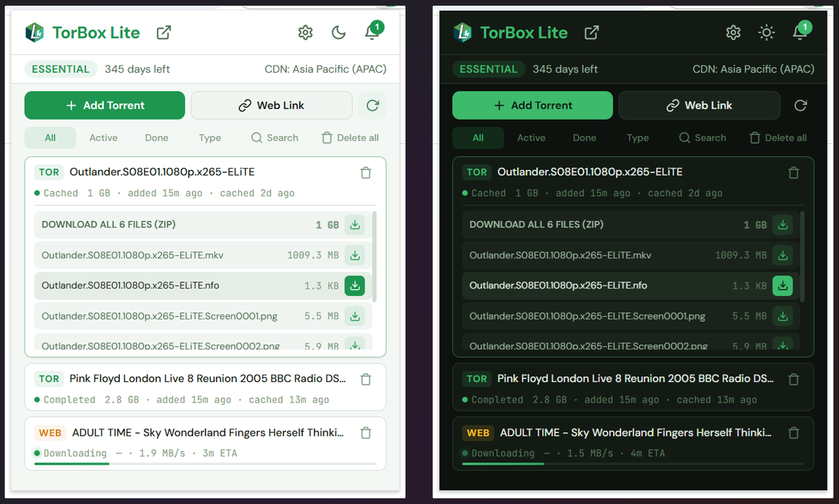Switch to light mode via sun icon

(766, 32)
